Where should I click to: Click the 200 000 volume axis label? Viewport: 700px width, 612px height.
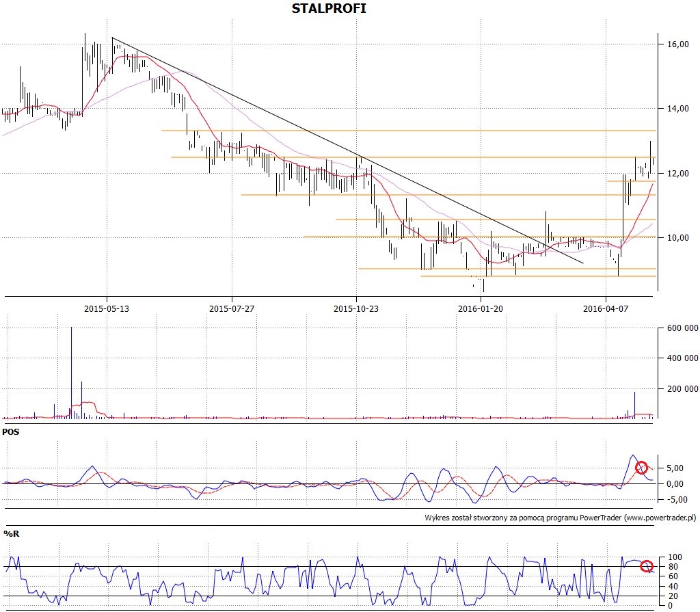click(x=683, y=388)
